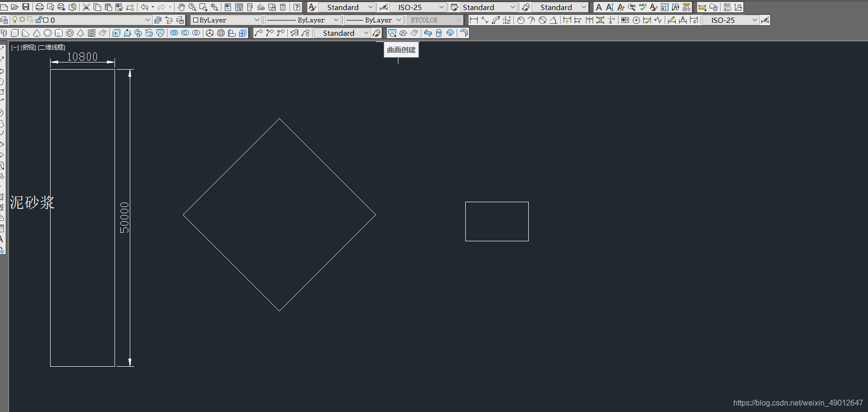Create a 3D Box solid
868x412 pixels.
[x=15, y=33]
